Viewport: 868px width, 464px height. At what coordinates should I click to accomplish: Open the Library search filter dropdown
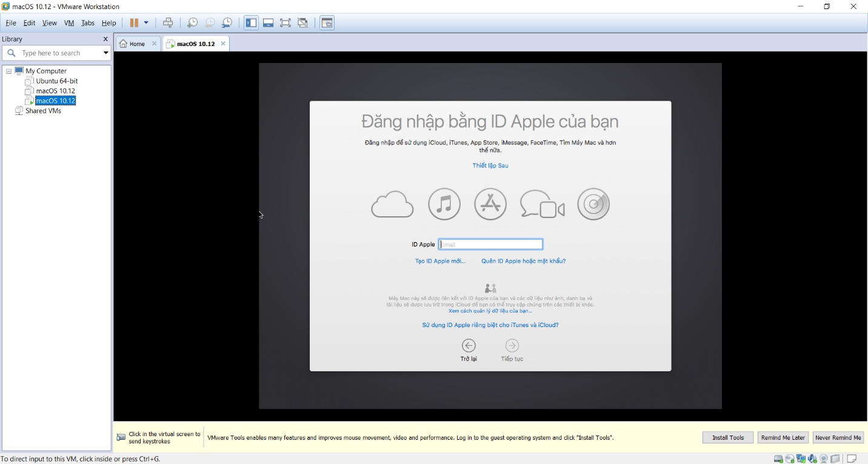click(106, 53)
